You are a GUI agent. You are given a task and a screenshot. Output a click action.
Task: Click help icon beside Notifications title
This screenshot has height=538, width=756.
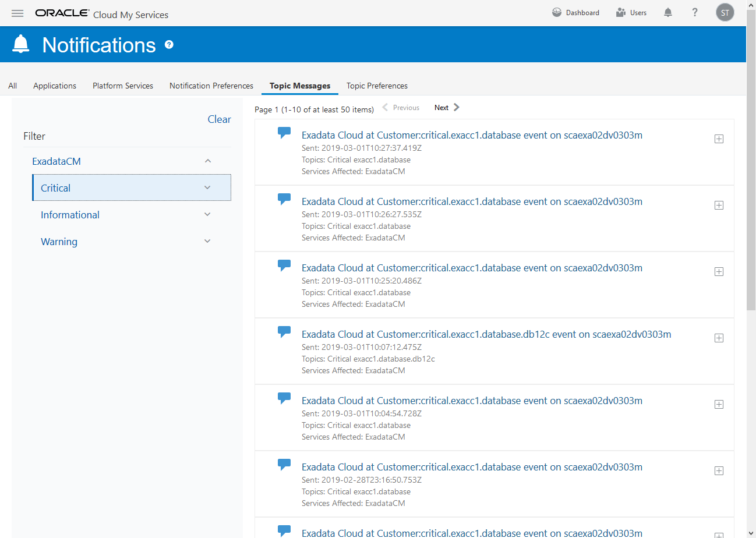pyautogui.click(x=169, y=45)
